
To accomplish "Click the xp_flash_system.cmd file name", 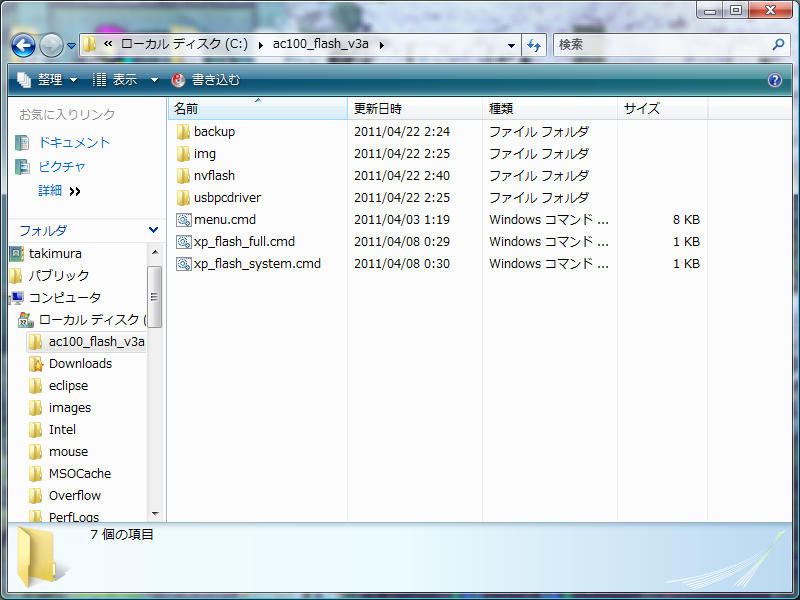I will click(257, 264).
